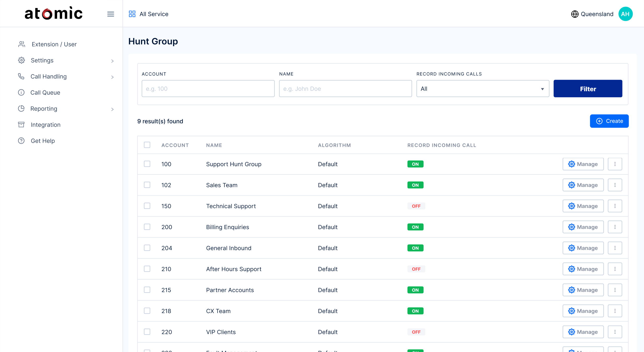
Task: Click the OFF badge for Technical Support
Action: coord(416,206)
